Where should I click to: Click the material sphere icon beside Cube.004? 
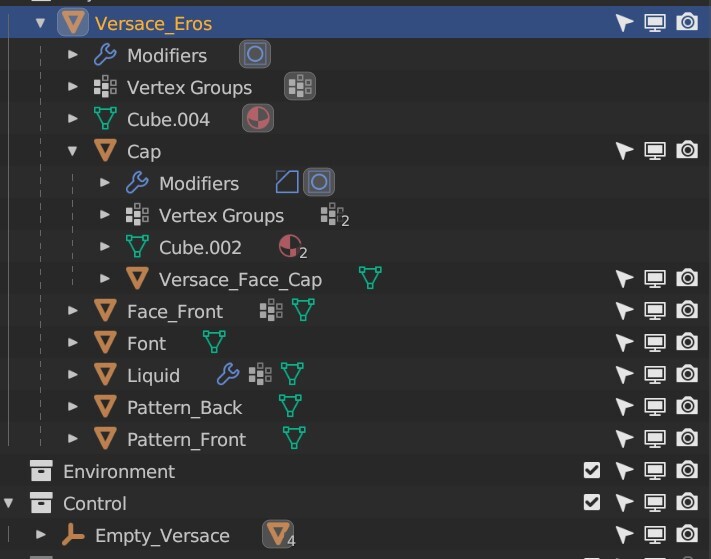pyautogui.click(x=257, y=119)
